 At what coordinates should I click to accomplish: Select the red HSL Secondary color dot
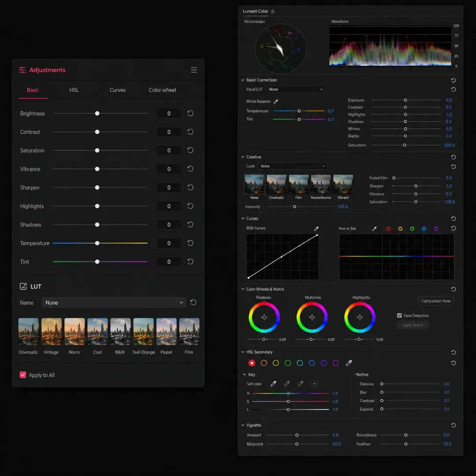pos(252,363)
